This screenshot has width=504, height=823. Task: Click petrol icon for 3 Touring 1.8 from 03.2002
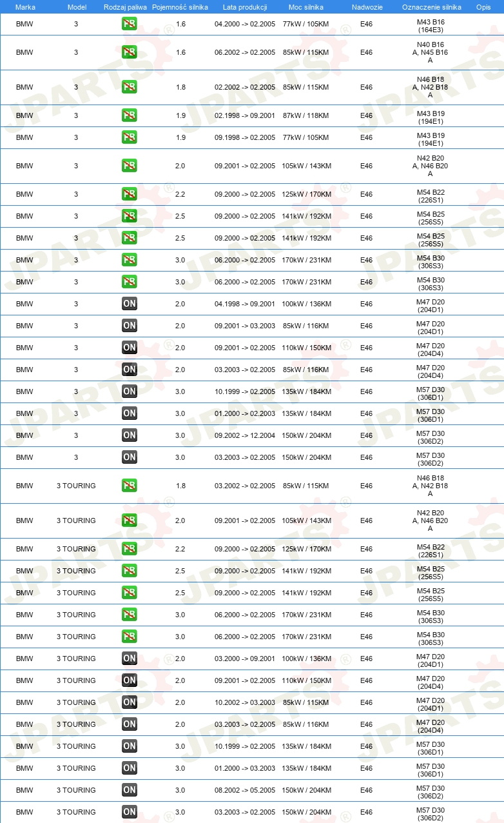(130, 486)
